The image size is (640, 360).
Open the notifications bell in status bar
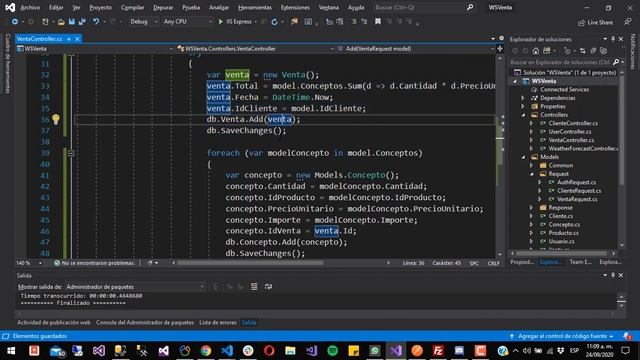click(x=627, y=336)
